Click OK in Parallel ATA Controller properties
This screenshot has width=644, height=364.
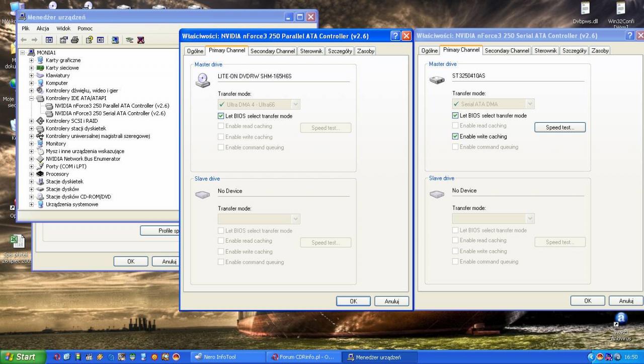(353, 301)
